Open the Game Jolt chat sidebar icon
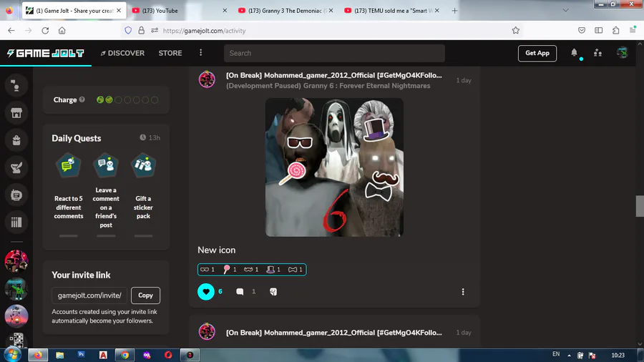 tap(16, 86)
